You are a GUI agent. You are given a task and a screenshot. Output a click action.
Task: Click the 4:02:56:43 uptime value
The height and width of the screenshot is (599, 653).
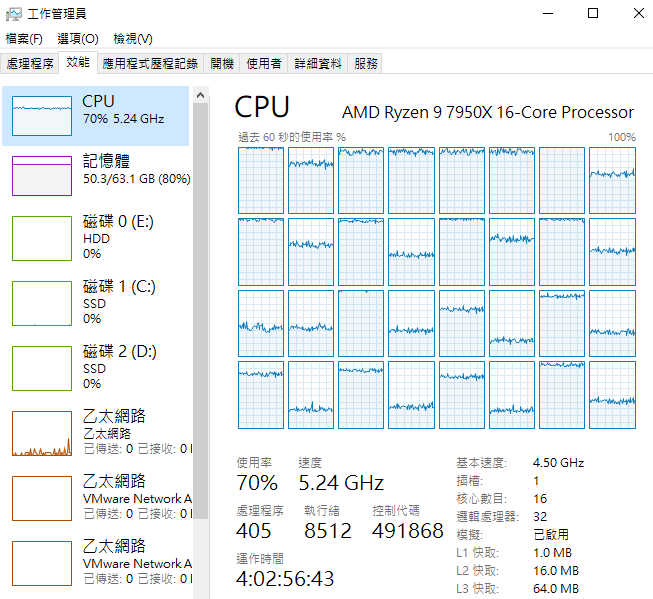pyautogui.click(x=285, y=579)
